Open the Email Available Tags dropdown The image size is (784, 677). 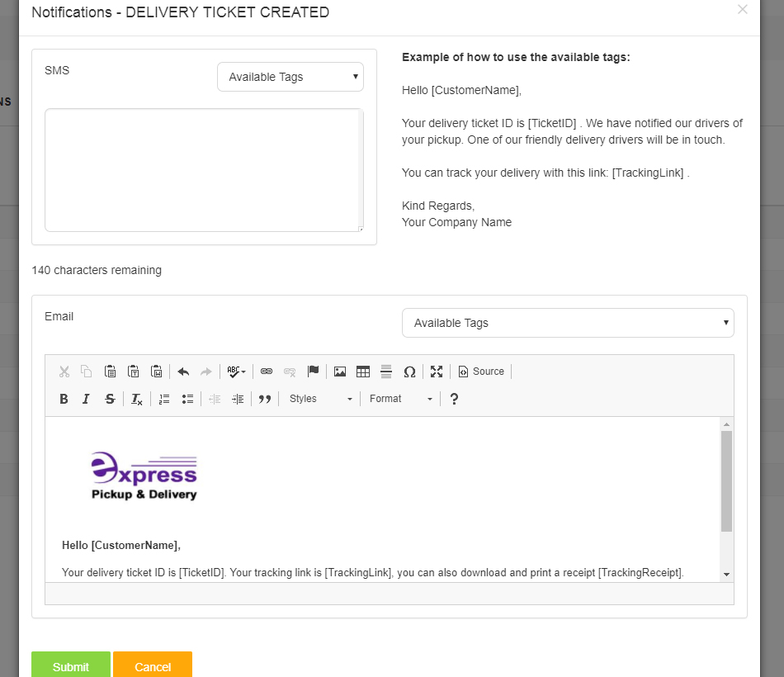coord(567,323)
